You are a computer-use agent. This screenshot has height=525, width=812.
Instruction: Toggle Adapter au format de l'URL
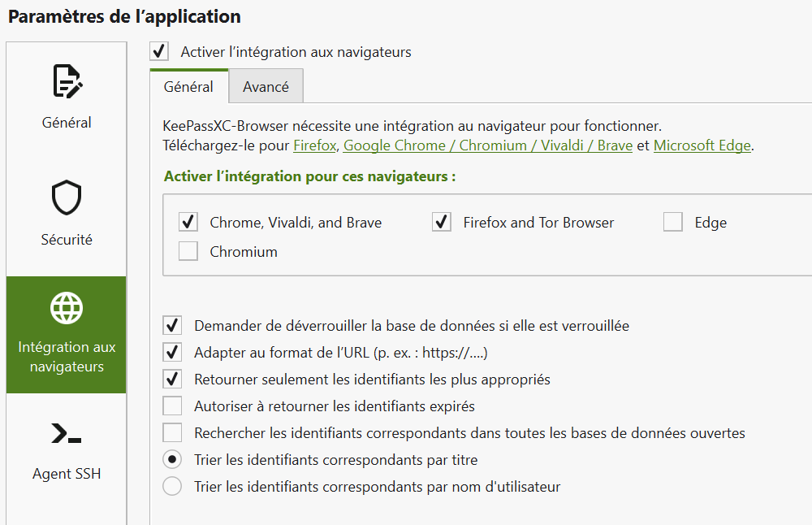pyautogui.click(x=172, y=353)
